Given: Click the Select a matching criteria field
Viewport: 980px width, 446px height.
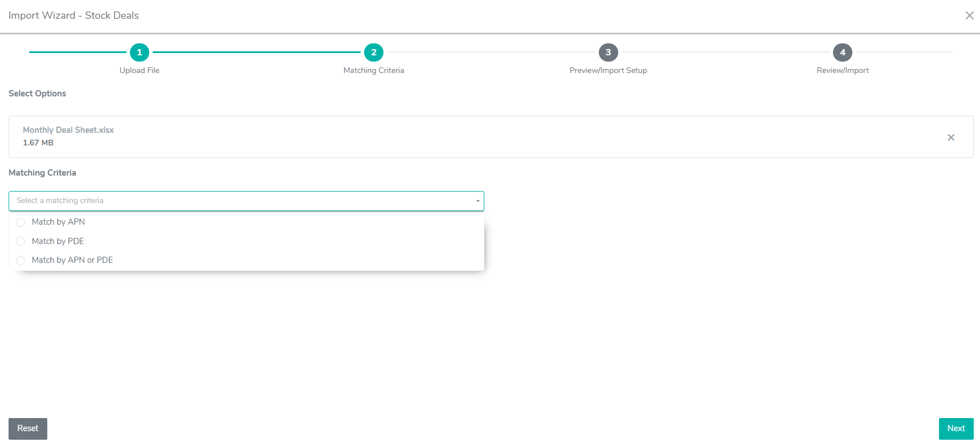Looking at the screenshot, I should [239, 201].
